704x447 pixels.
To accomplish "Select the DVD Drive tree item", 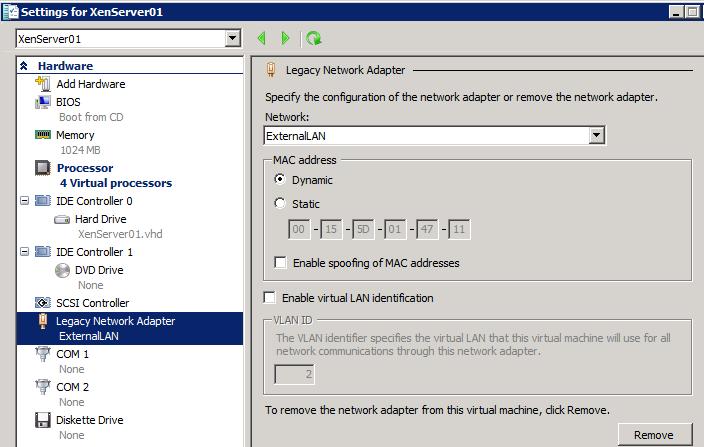I will pos(99,270).
